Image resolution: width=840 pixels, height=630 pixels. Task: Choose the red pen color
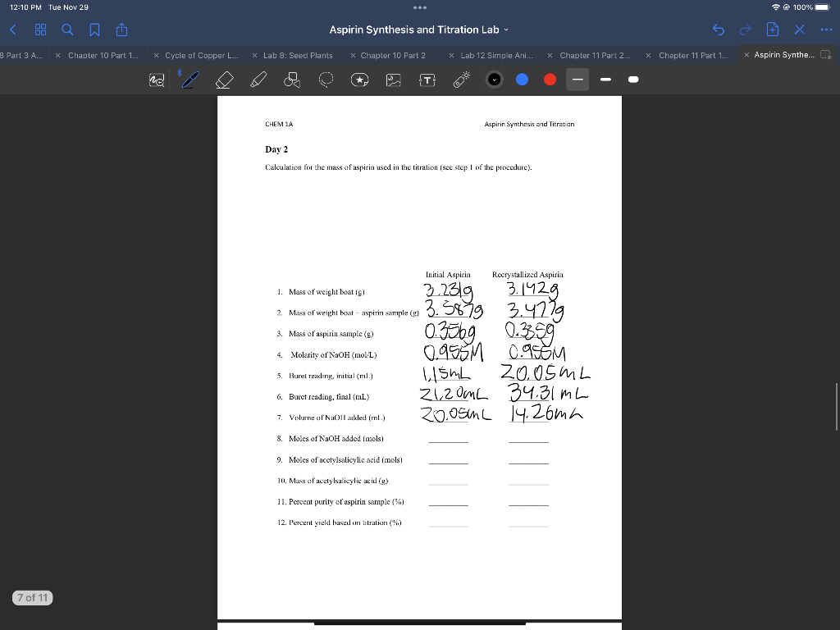[x=550, y=80]
